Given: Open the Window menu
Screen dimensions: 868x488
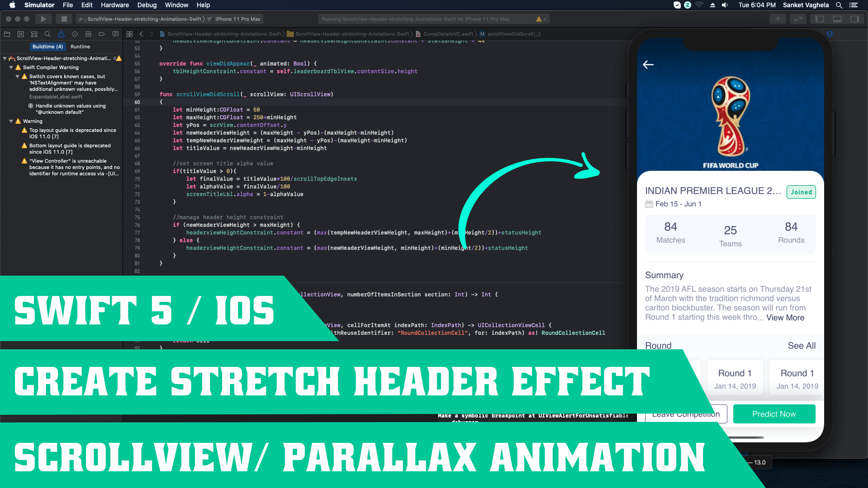Looking at the screenshot, I should click(177, 5).
